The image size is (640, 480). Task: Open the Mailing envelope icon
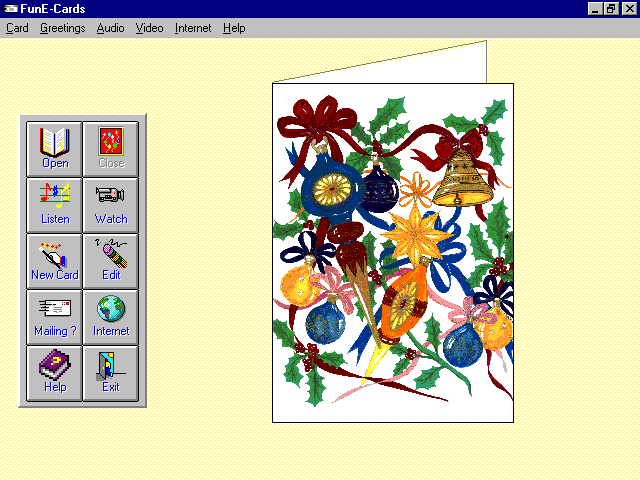[55, 316]
